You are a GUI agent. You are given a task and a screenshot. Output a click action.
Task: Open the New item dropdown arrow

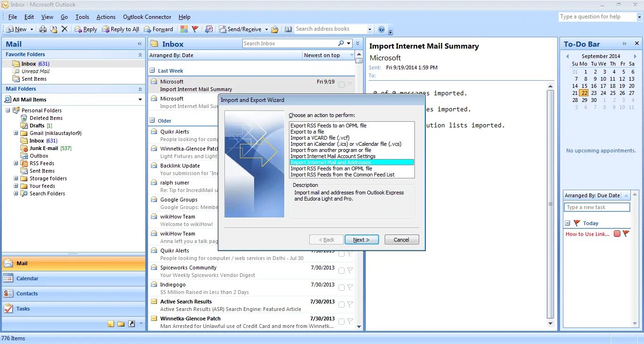[x=32, y=29]
